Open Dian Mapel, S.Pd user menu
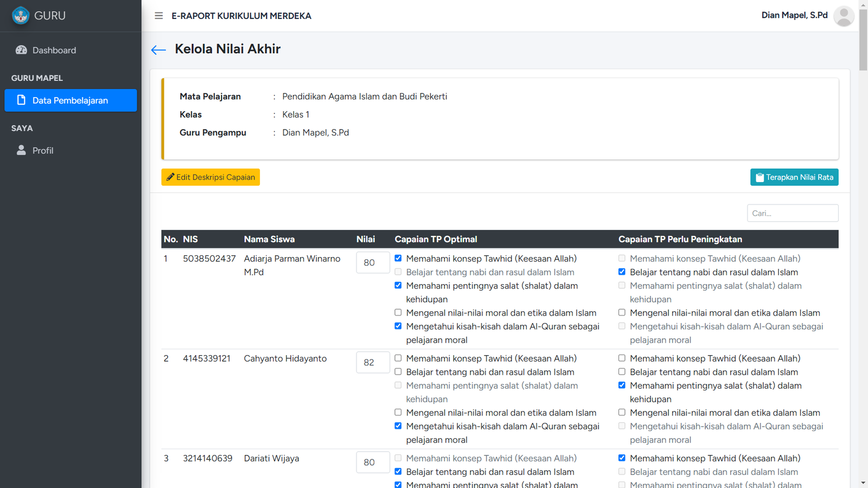The image size is (868, 488). pyautogui.click(x=794, y=15)
